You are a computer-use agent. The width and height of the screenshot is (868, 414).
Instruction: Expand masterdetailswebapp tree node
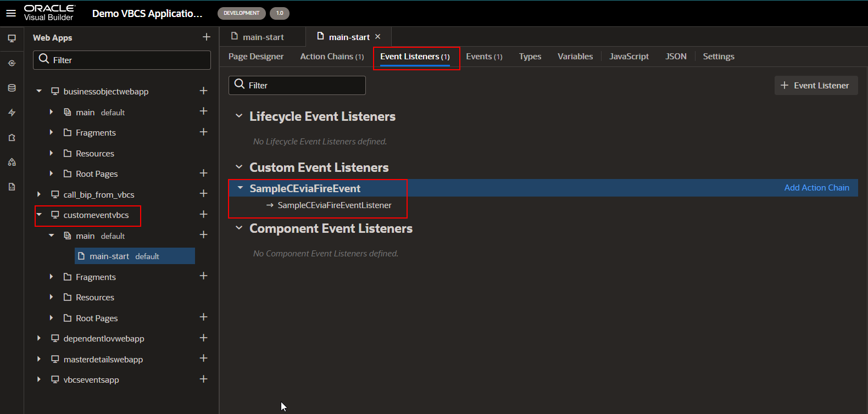coord(39,359)
